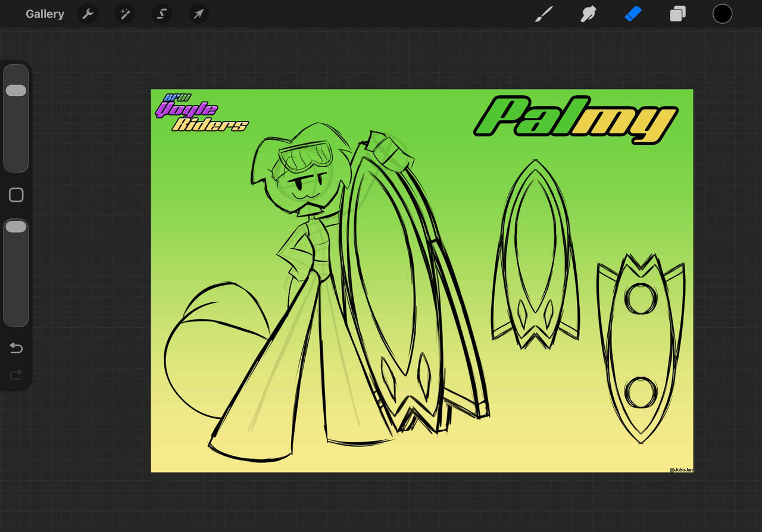Open the Layers panel
Image resolution: width=762 pixels, height=532 pixels.
click(x=677, y=14)
